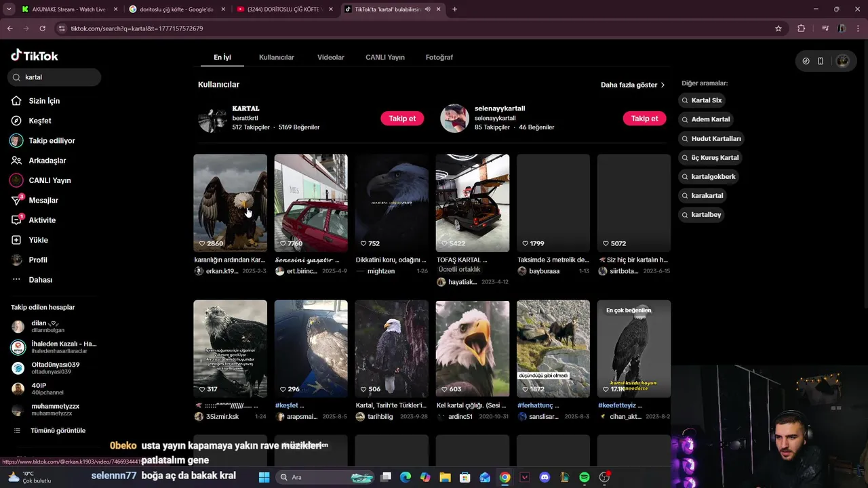
Task: Open the Keşfet explore page
Action: pyautogui.click(x=40, y=121)
